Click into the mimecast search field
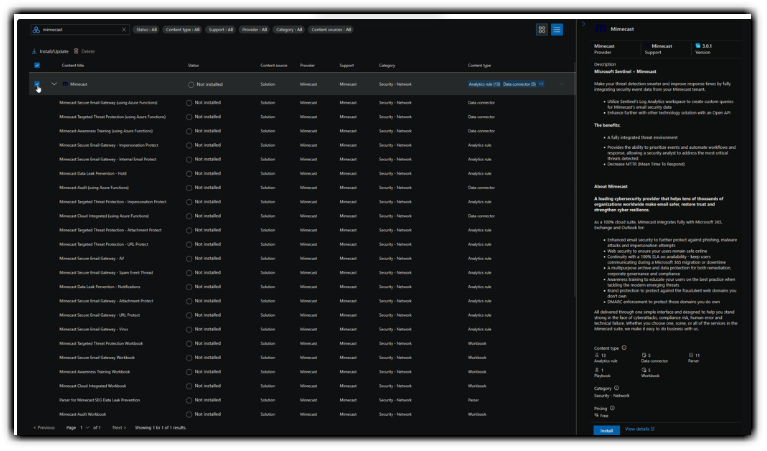 (x=80, y=30)
